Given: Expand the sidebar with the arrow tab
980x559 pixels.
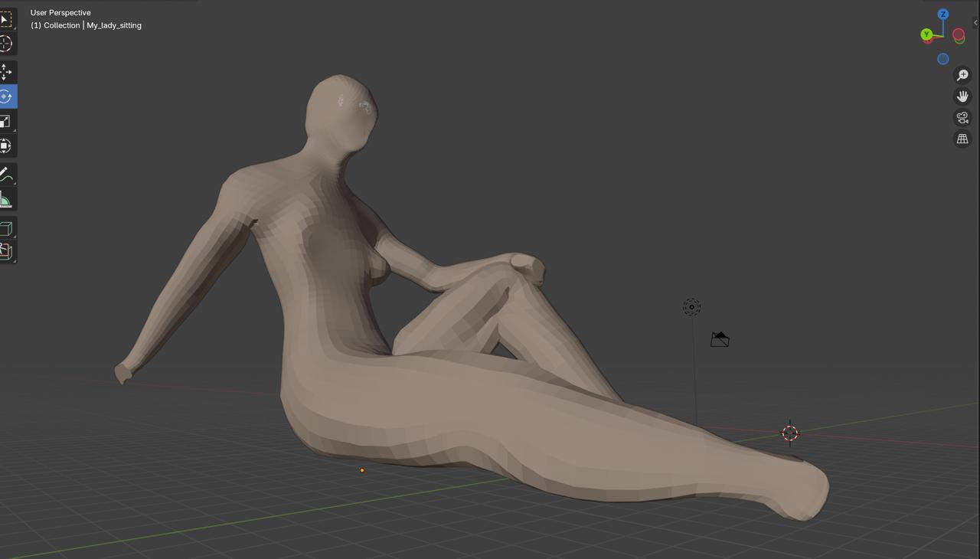Looking at the screenshot, I should tap(975, 23).
